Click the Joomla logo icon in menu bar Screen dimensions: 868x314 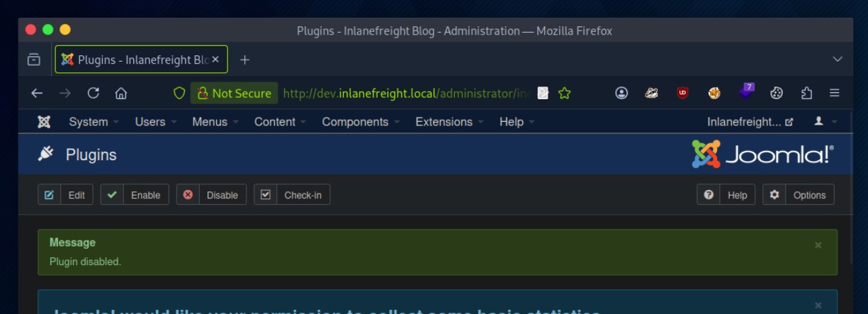pos(43,122)
